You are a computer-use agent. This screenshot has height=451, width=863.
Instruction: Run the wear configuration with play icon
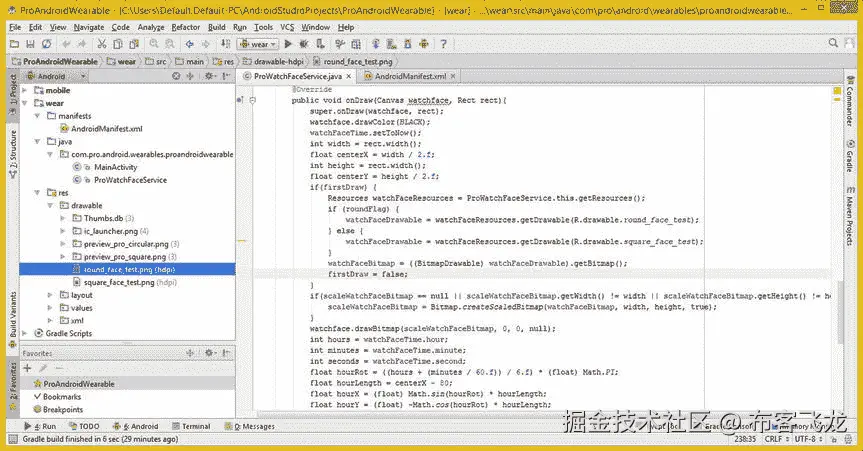(x=288, y=44)
